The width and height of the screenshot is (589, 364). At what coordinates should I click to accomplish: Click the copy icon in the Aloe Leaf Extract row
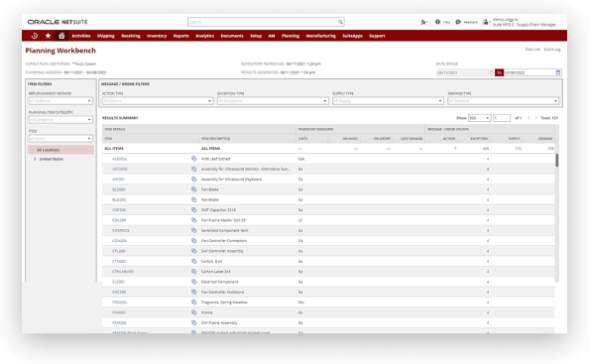193,159
